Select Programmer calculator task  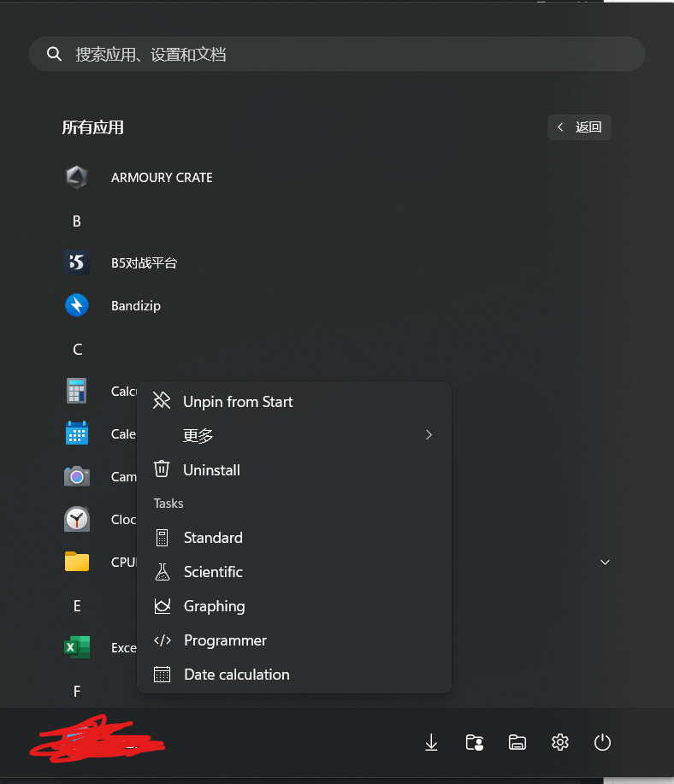(294, 640)
